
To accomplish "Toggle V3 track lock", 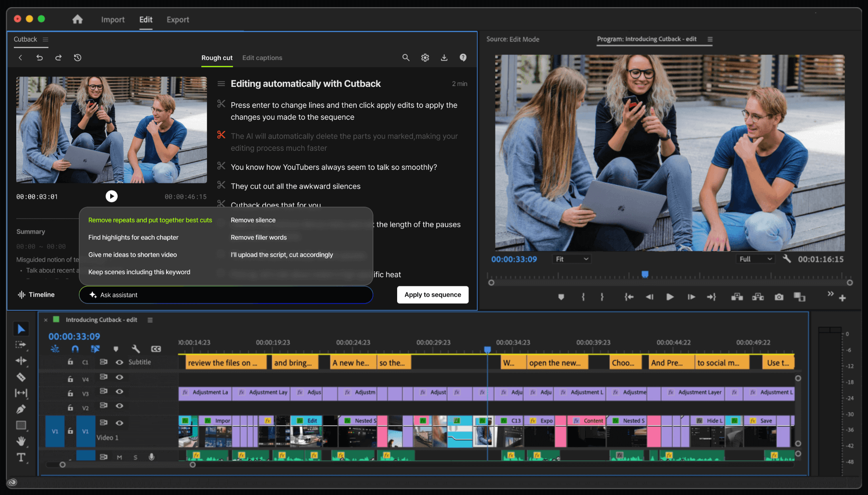I will tap(70, 393).
